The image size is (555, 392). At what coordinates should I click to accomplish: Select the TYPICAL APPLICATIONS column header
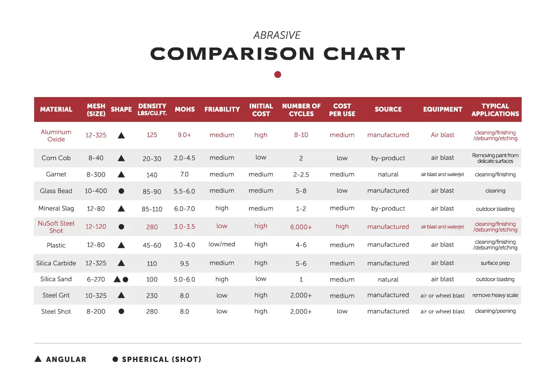(x=495, y=110)
